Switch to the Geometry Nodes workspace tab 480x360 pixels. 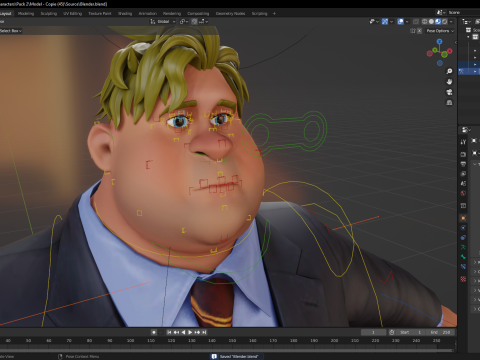pos(230,13)
